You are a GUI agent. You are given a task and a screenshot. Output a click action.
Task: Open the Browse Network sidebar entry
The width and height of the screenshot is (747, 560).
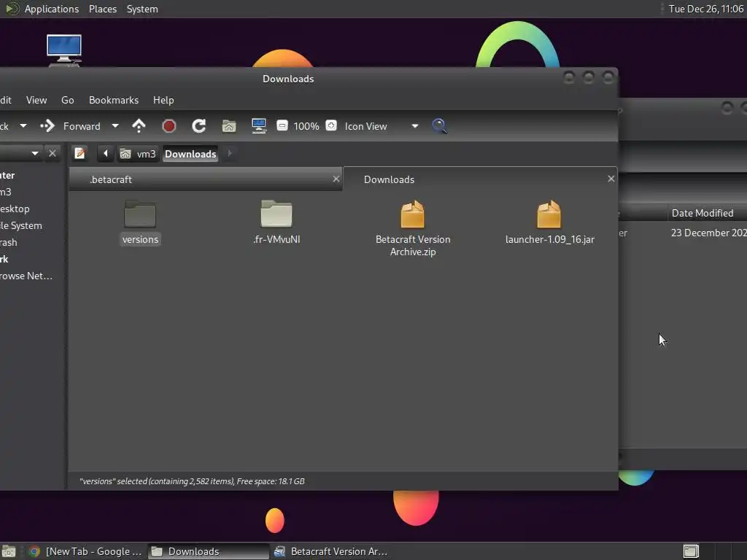[x=26, y=276]
